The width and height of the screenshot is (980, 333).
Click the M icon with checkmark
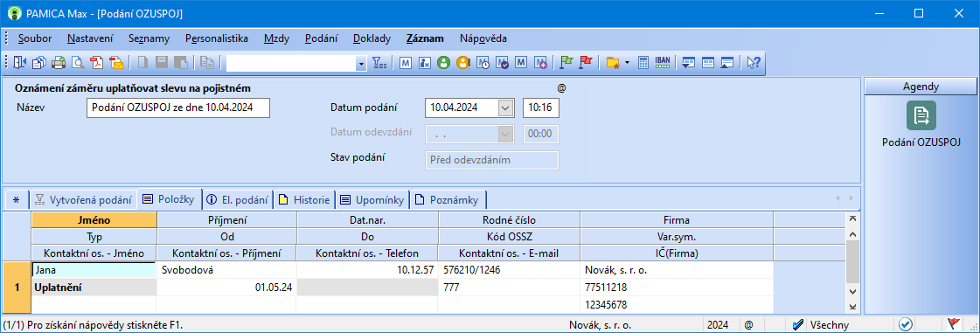502,62
